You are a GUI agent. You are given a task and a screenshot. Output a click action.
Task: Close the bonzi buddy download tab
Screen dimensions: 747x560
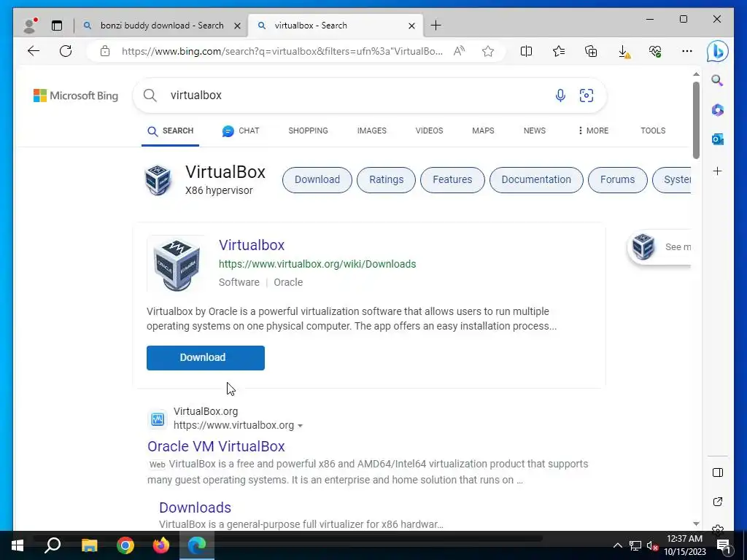point(237,26)
